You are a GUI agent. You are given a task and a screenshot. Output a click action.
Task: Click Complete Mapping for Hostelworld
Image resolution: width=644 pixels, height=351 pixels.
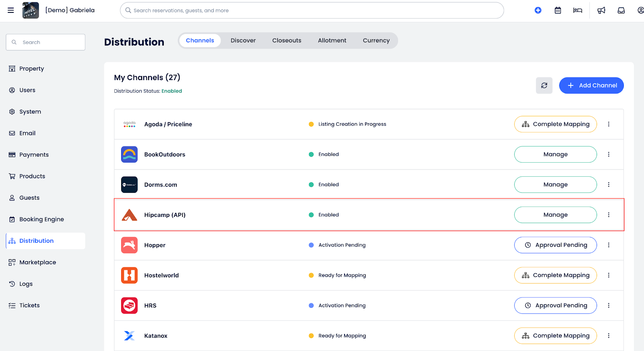click(x=555, y=275)
